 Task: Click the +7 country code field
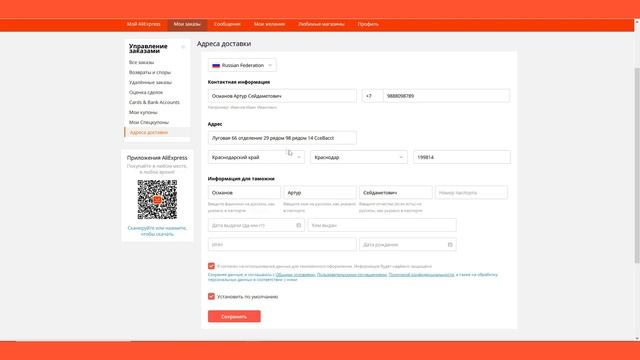point(372,96)
